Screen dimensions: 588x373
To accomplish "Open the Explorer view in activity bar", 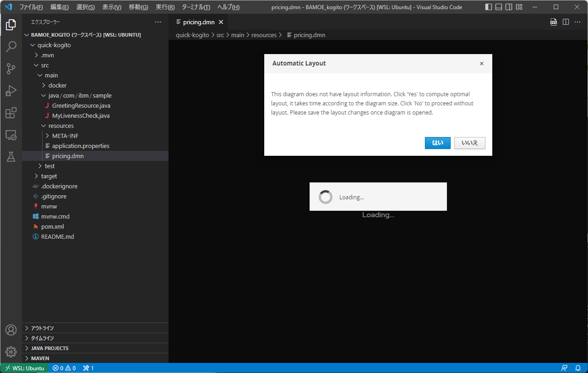I will (11, 25).
